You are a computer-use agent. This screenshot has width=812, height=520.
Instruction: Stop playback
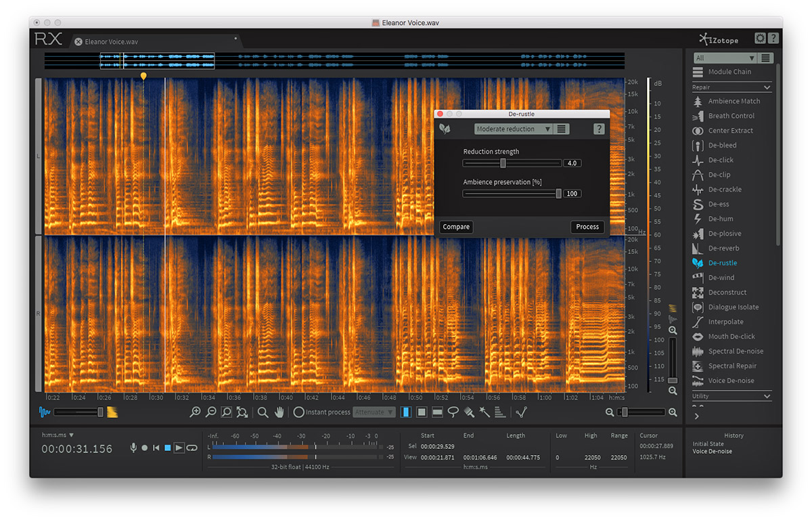[x=168, y=448]
